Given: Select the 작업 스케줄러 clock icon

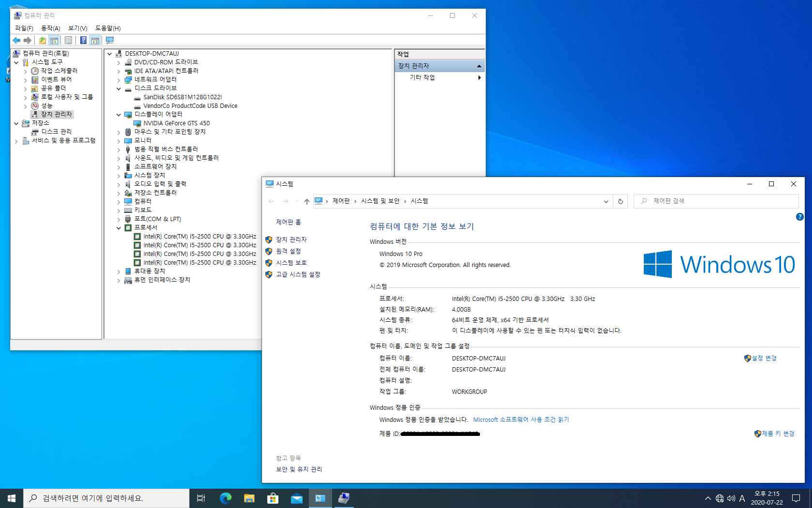Looking at the screenshot, I should tap(35, 71).
